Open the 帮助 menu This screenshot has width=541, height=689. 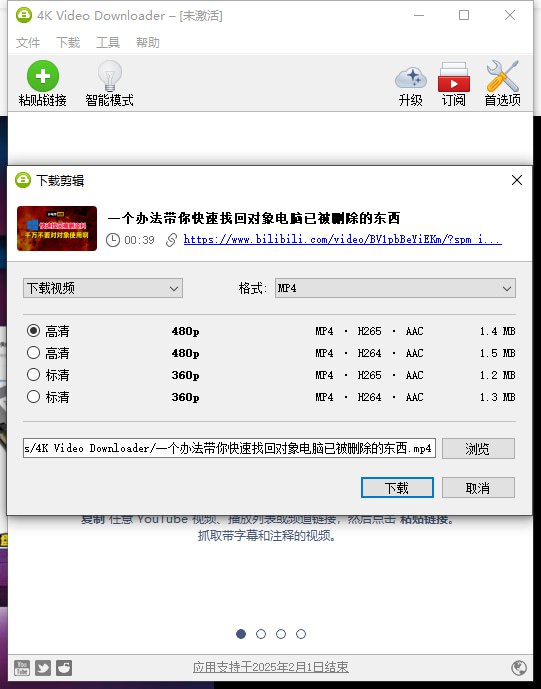click(x=148, y=43)
